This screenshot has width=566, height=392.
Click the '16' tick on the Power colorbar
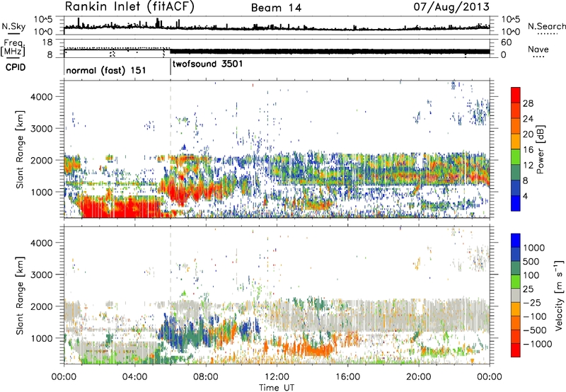(x=528, y=150)
